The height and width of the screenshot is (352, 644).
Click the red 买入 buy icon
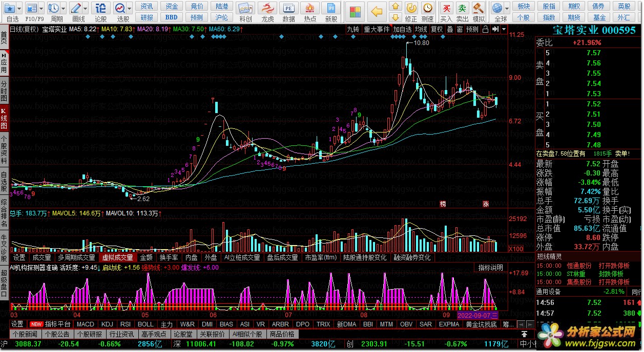pyautogui.click(x=447, y=8)
